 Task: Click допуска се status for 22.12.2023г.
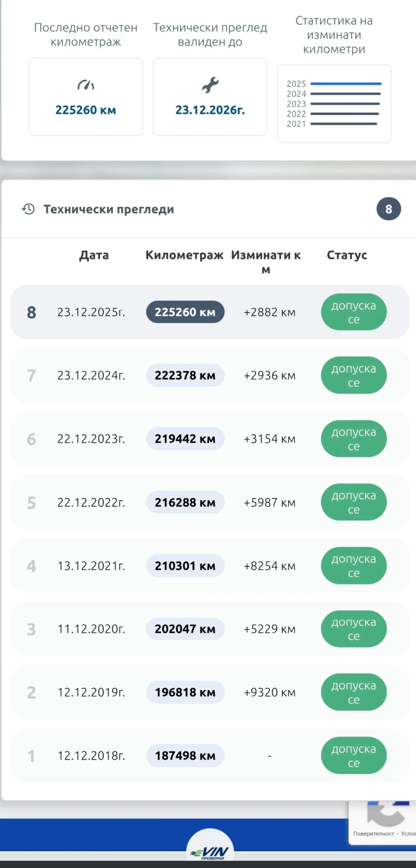coord(354,439)
